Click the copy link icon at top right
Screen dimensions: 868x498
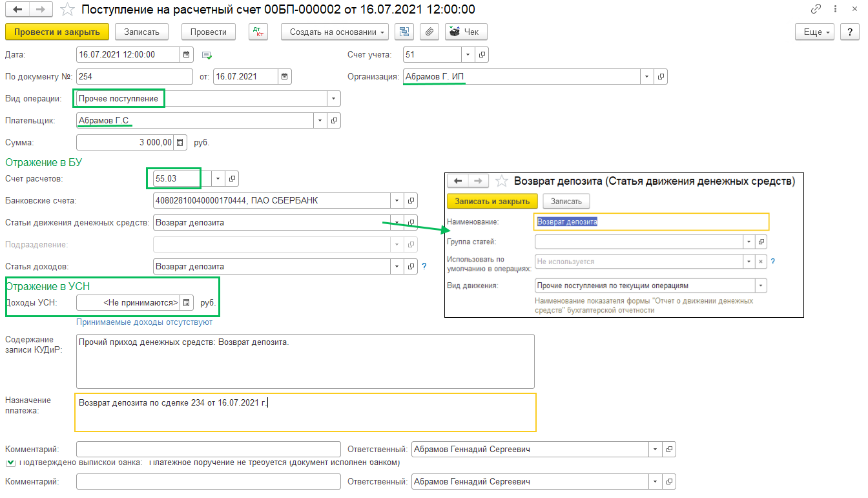point(816,10)
